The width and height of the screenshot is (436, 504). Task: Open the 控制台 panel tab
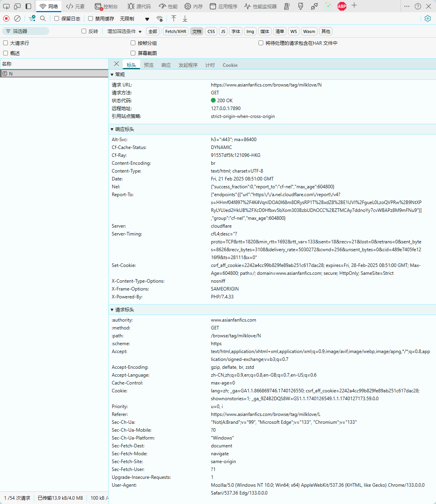tap(106, 6)
